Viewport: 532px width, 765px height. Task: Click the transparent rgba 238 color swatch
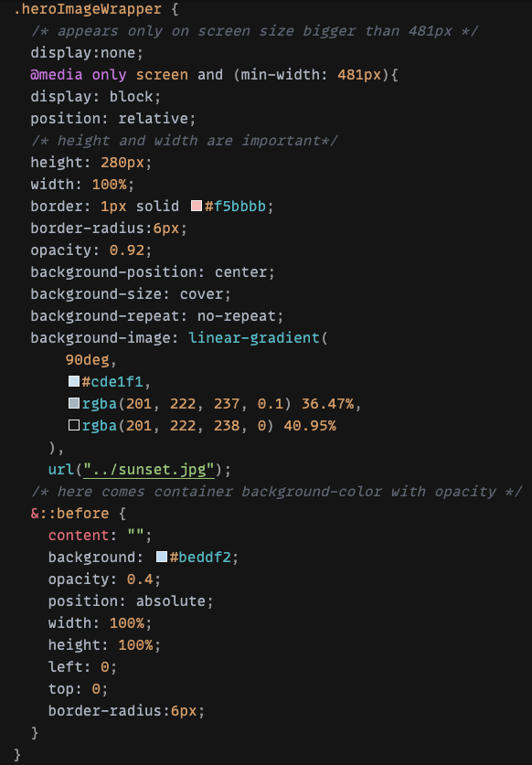tap(74, 425)
